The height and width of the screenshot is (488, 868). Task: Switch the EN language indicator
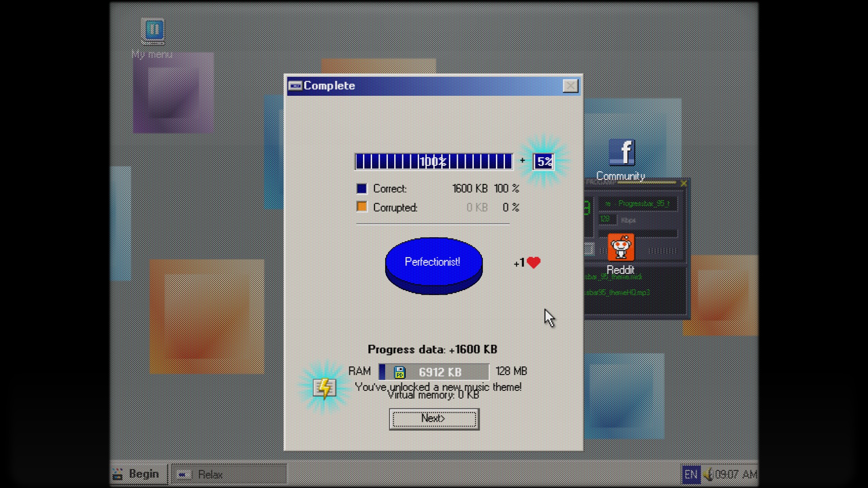click(x=690, y=474)
